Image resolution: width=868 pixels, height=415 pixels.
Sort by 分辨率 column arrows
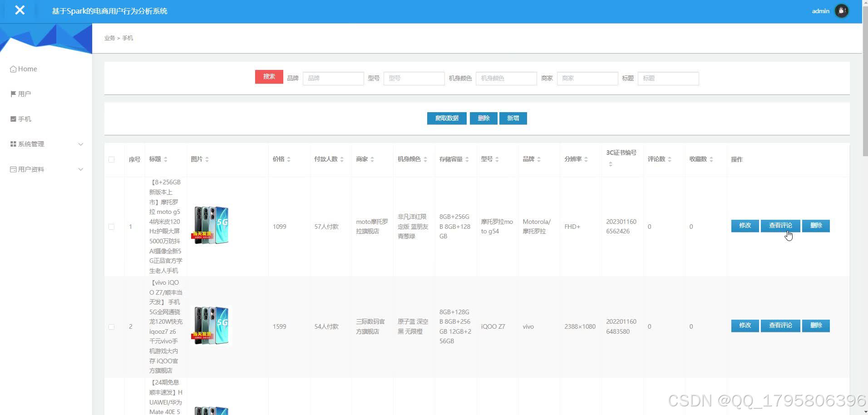point(586,159)
